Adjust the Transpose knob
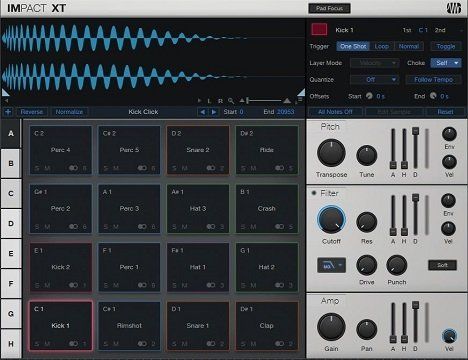 pyautogui.click(x=331, y=153)
